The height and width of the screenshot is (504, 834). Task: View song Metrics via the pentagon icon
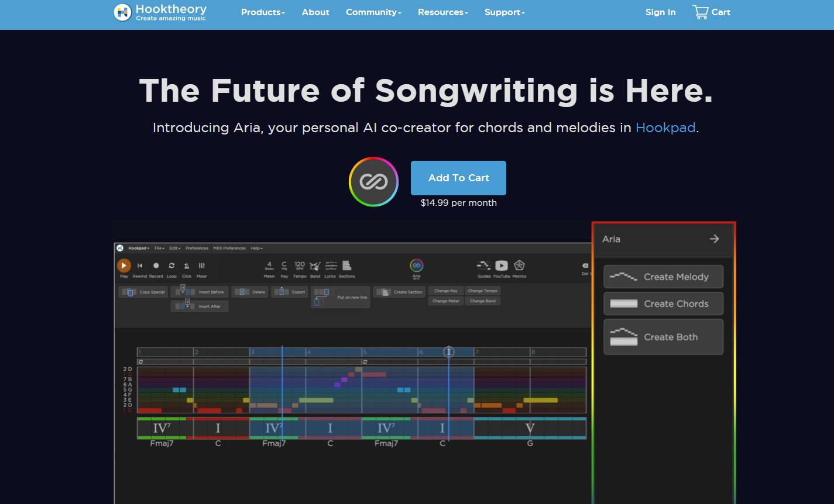tap(520, 266)
